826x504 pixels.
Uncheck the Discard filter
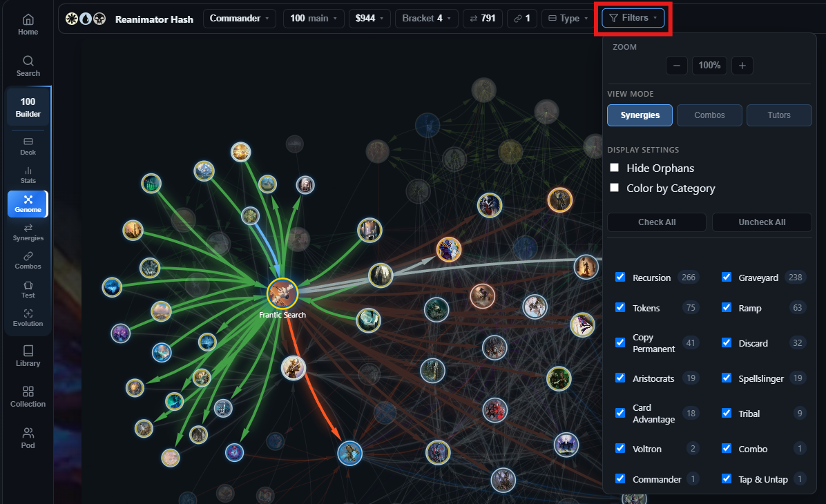727,343
